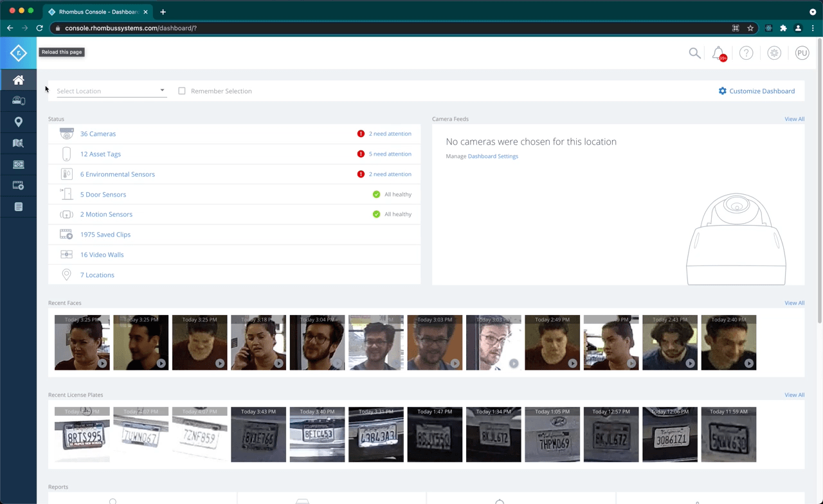
Task: Select the Home icon in sidebar
Action: [x=18, y=80]
